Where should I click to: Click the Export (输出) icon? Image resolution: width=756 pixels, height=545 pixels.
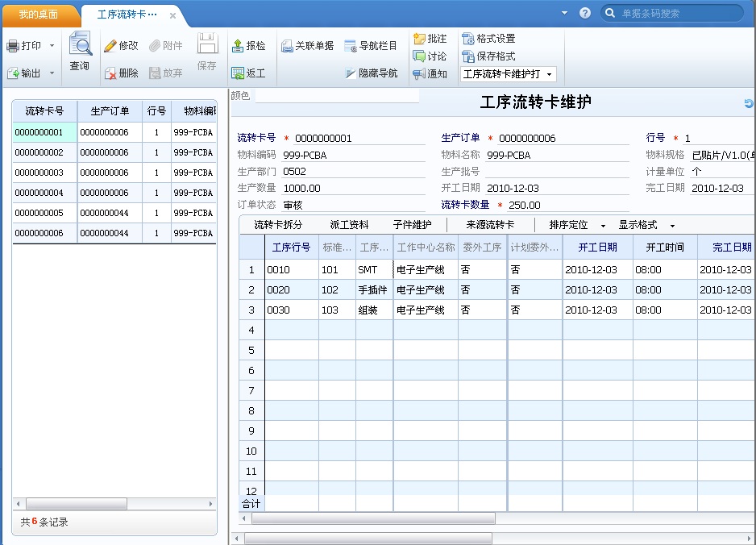[13, 73]
